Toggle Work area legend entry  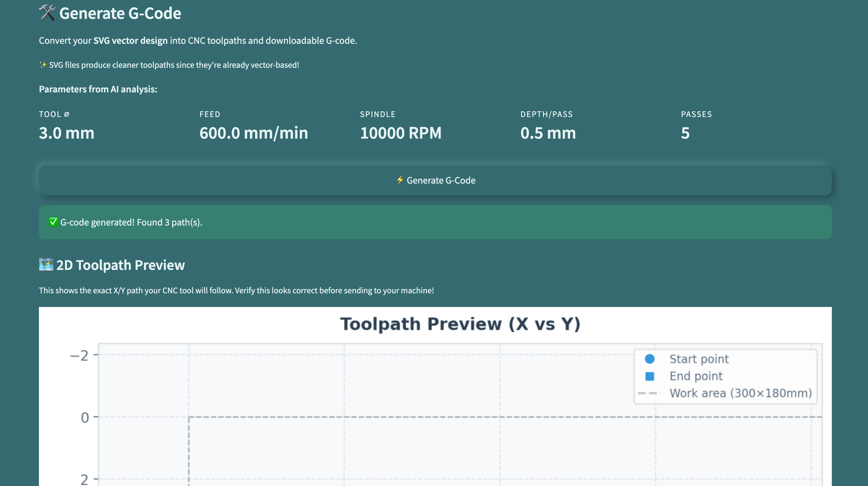(x=740, y=393)
